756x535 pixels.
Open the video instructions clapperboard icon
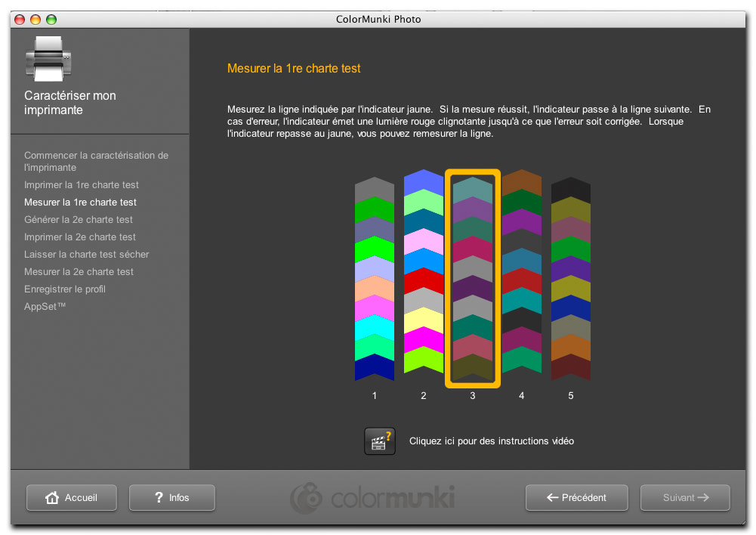[379, 441]
